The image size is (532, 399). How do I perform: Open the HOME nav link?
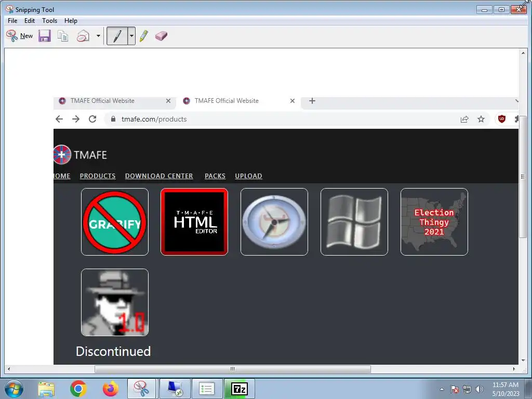[x=62, y=176]
